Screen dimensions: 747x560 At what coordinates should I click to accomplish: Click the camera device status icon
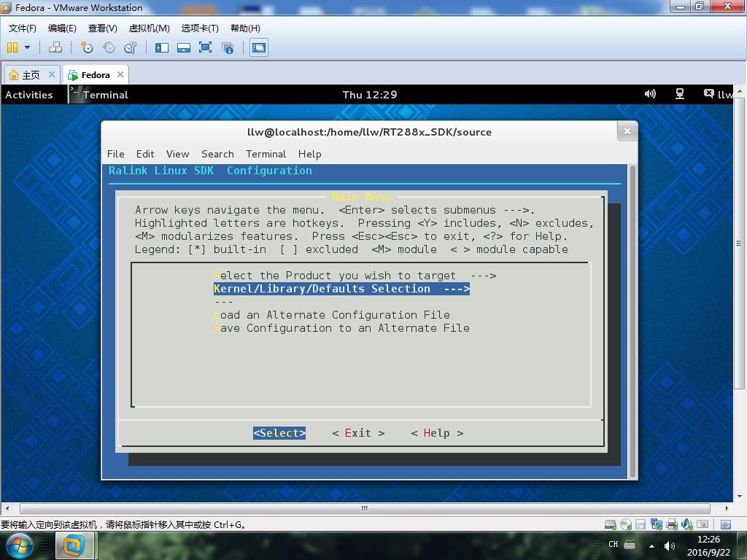[x=703, y=524]
